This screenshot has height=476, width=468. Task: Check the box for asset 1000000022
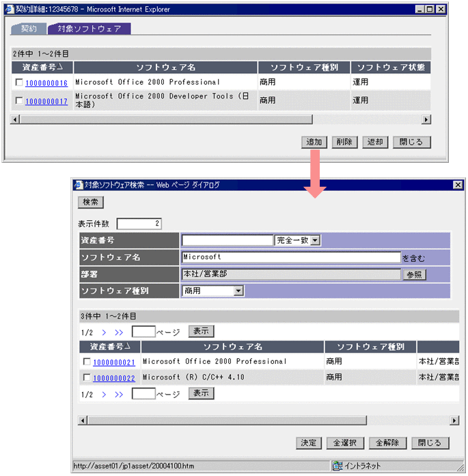87,377
